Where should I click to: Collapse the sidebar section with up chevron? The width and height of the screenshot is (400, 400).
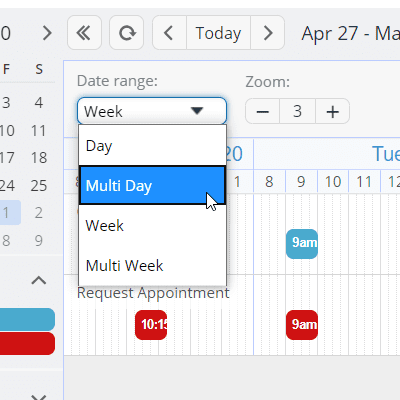[39, 280]
